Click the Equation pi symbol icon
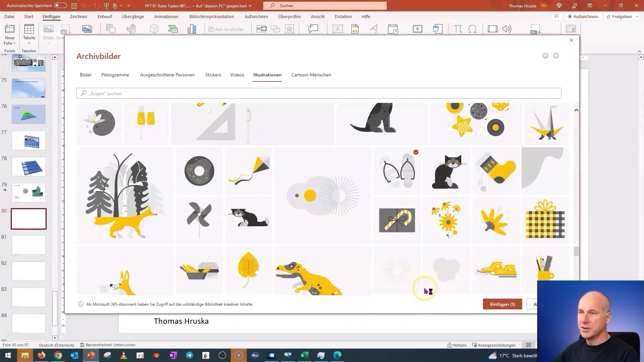Screen dimensions: 644x362 pyautogui.click(x=458, y=29)
